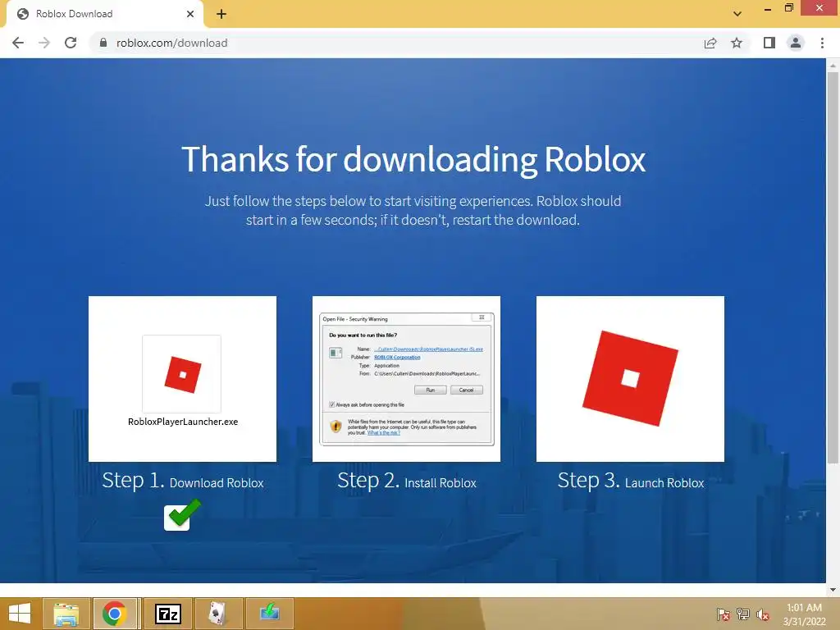This screenshot has height=630, width=840.
Task: Open the Chrome profile avatar menu
Action: click(x=796, y=43)
